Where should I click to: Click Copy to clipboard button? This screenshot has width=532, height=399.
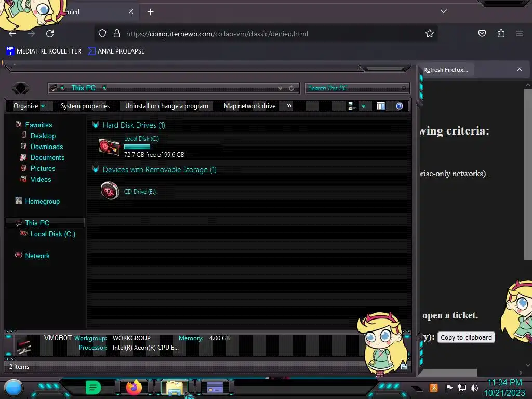coord(466,337)
